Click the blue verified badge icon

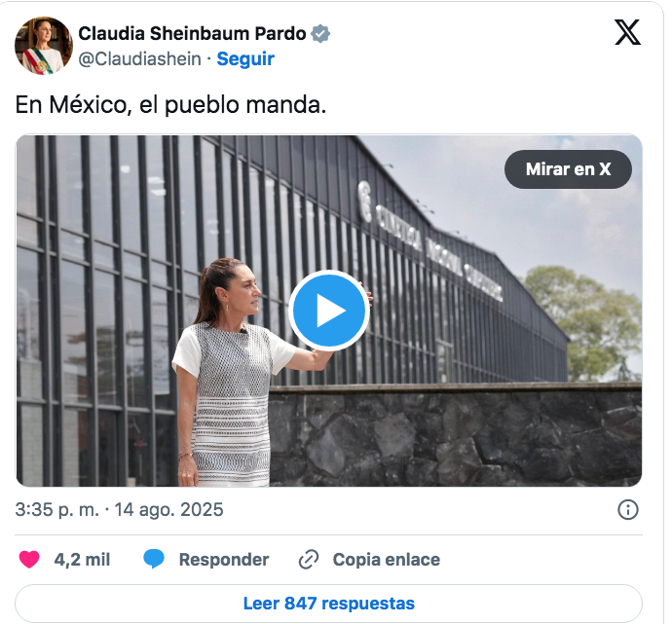[x=320, y=33]
